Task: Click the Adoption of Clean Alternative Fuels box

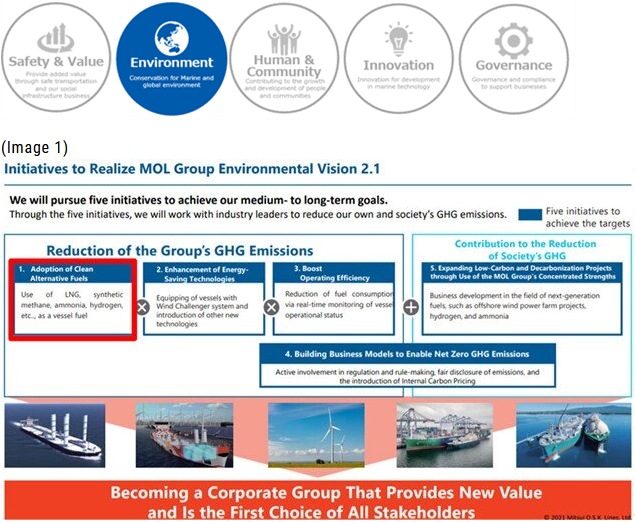Action: pos(74,300)
